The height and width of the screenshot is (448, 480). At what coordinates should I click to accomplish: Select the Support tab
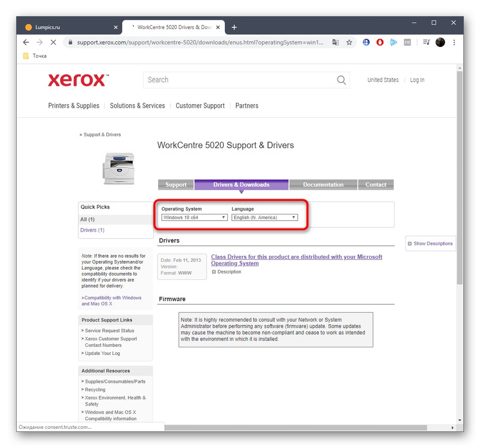[x=176, y=185]
